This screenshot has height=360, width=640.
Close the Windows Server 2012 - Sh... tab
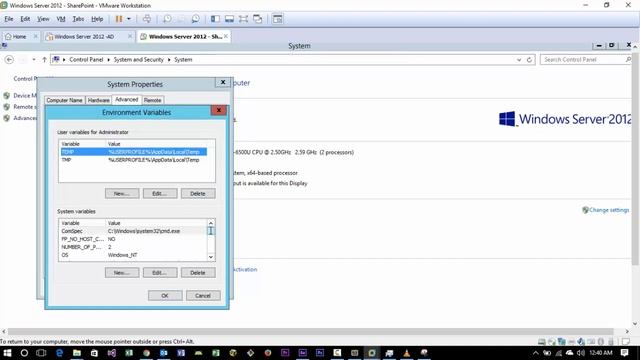(226, 36)
